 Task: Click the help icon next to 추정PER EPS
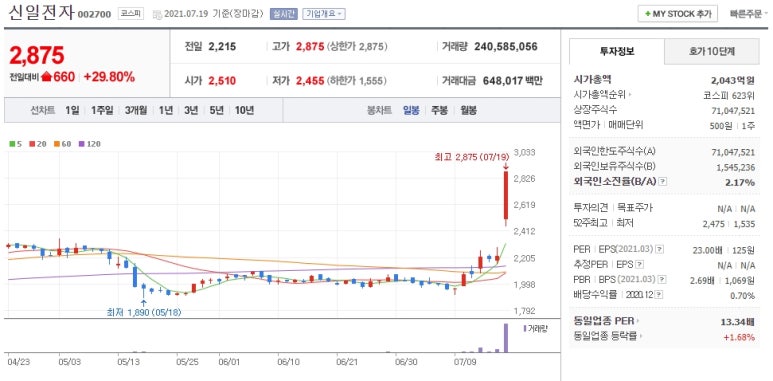tap(639, 265)
